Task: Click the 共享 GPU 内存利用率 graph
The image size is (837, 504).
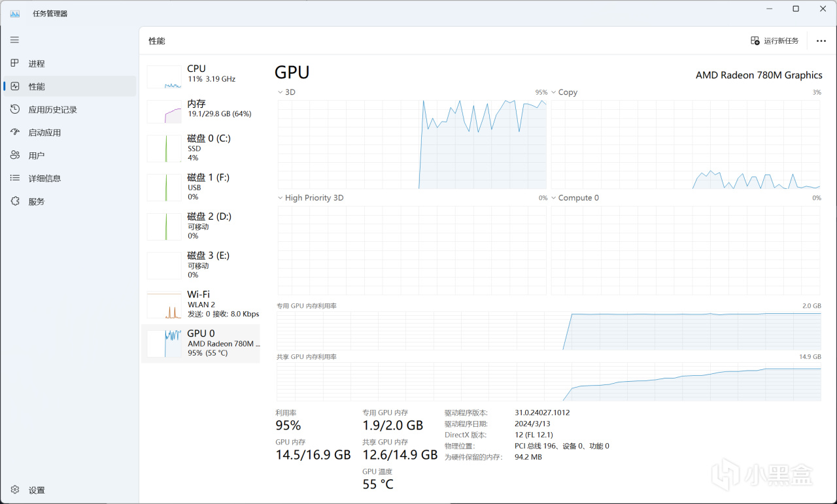Action: point(549,381)
